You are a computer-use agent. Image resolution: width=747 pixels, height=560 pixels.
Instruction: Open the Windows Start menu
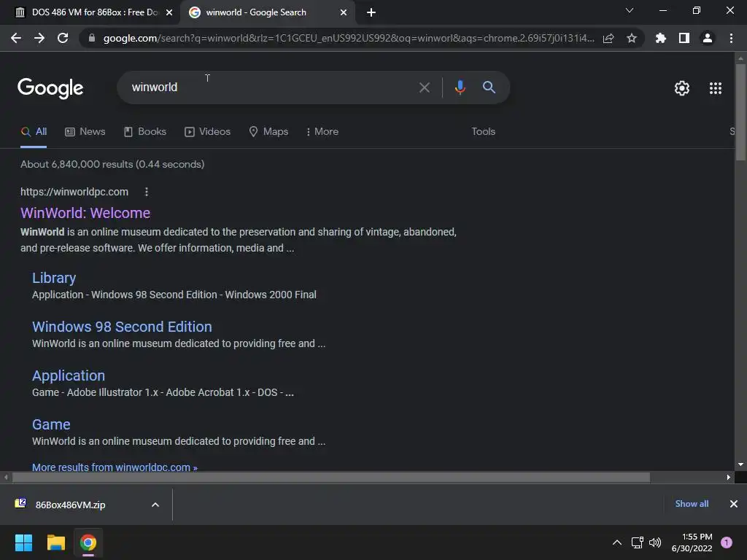[23, 542]
